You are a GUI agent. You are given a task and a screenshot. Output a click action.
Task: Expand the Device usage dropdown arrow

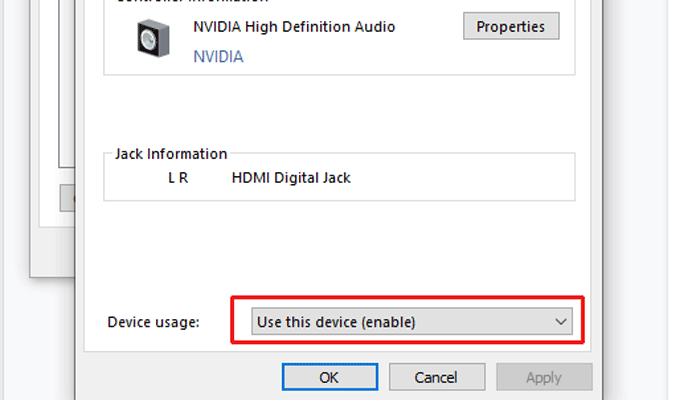[561, 321]
